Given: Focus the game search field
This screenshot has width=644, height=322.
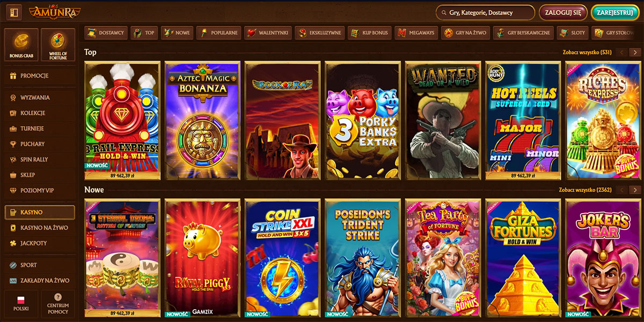Looking at the screenshot, I should (485, 12).
